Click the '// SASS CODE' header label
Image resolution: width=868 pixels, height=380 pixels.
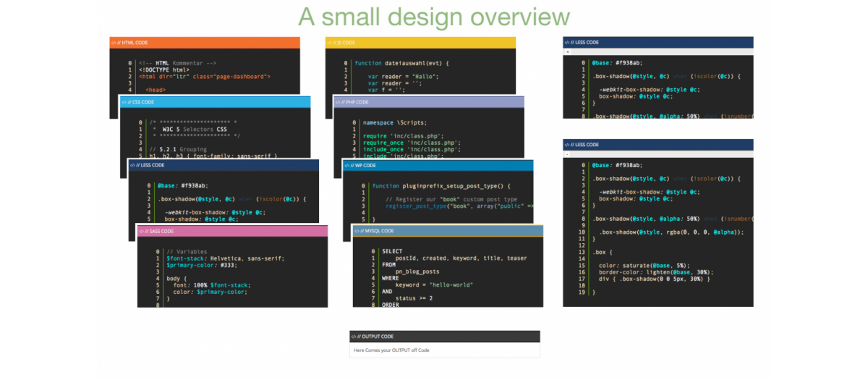pyautogui.click(x=161, y=231)
